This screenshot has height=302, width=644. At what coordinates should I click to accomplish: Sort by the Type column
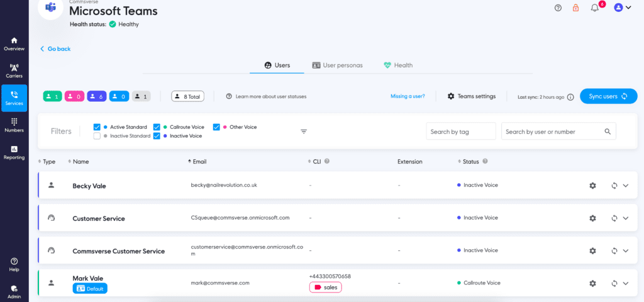click(x=47, y=162)
